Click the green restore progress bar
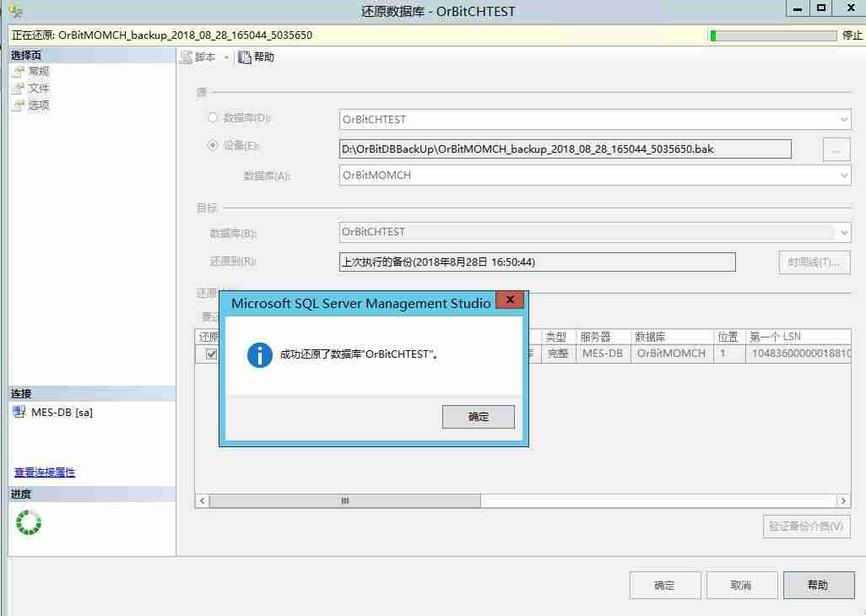866x616 pixels. pyautogui.click(x=773, y=36)
